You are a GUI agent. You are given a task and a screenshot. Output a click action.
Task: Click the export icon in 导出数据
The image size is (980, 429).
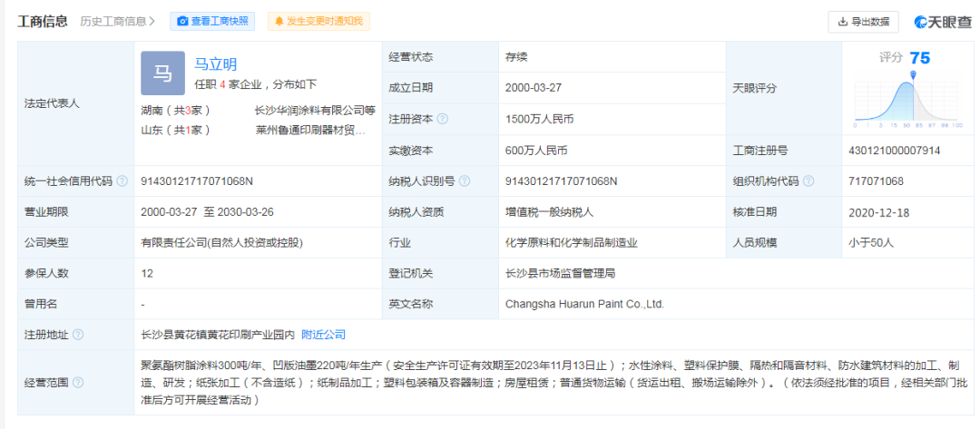(x=843, y=22)
